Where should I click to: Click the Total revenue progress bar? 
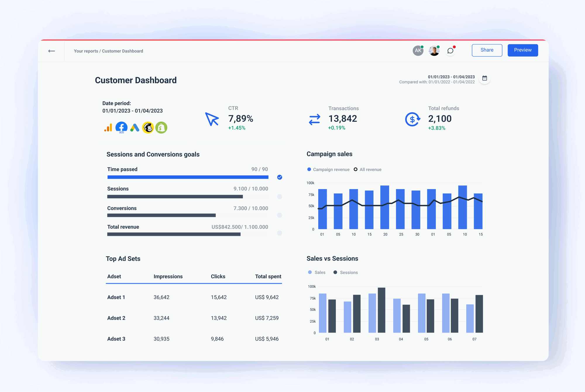[187, 234]
